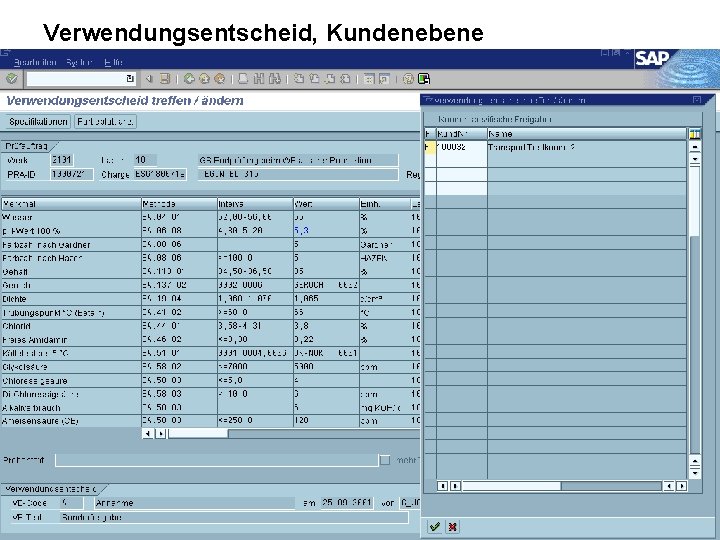Click the yellow Exit arrow icon
The image size is (720, 540).
click(204, 79)
